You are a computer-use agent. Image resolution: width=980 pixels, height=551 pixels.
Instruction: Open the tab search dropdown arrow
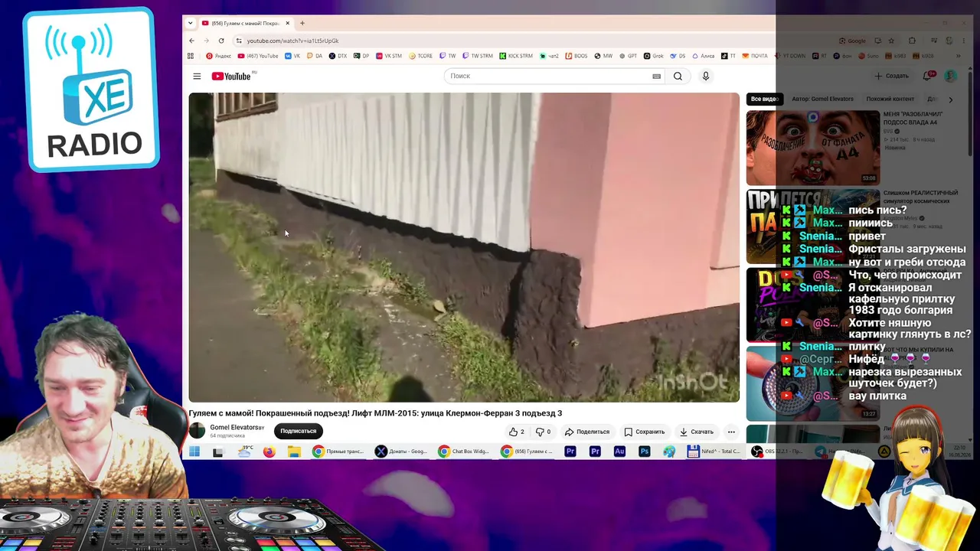pyautogui.click(x=191, y=23)
